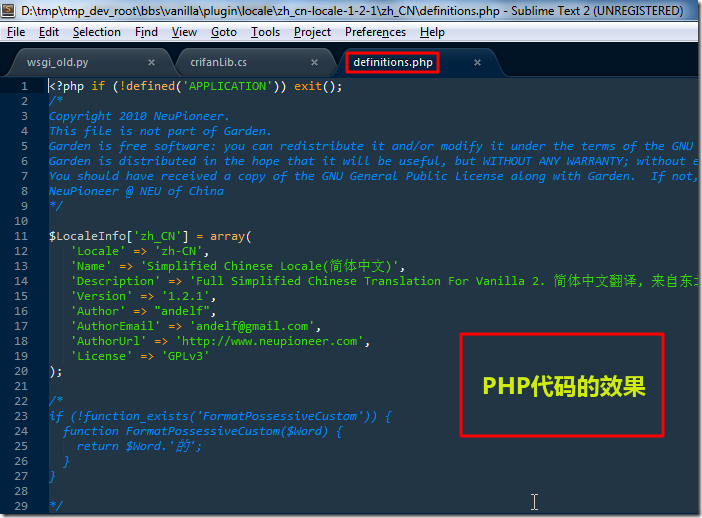Close the crifanLib.cs tab
This screenshot has width=702, height=518.
click(x=314, y=63)
